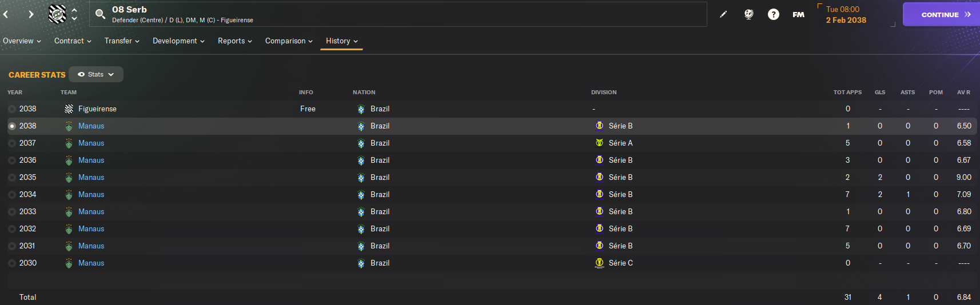The height and width of the screenshot is (305, 980).
Task: Select the 2038 Figueirense row radio button
Action: (12, 109)
